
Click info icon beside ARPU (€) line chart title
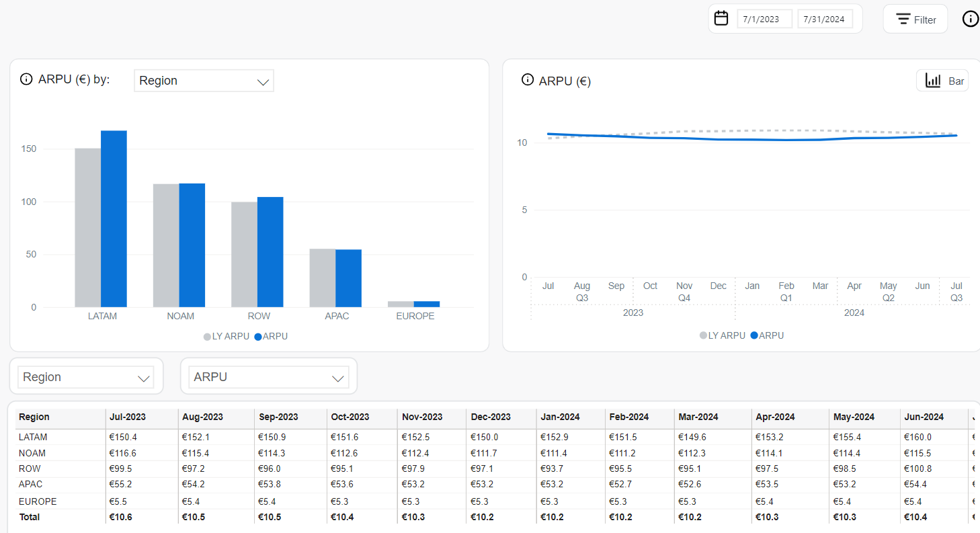pyautogui.click(x=528, y=80)
